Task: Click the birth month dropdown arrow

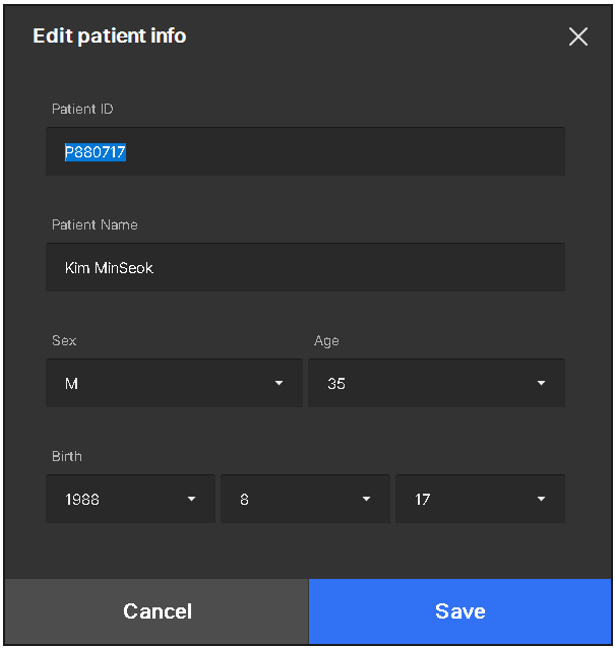Action: 366,499
